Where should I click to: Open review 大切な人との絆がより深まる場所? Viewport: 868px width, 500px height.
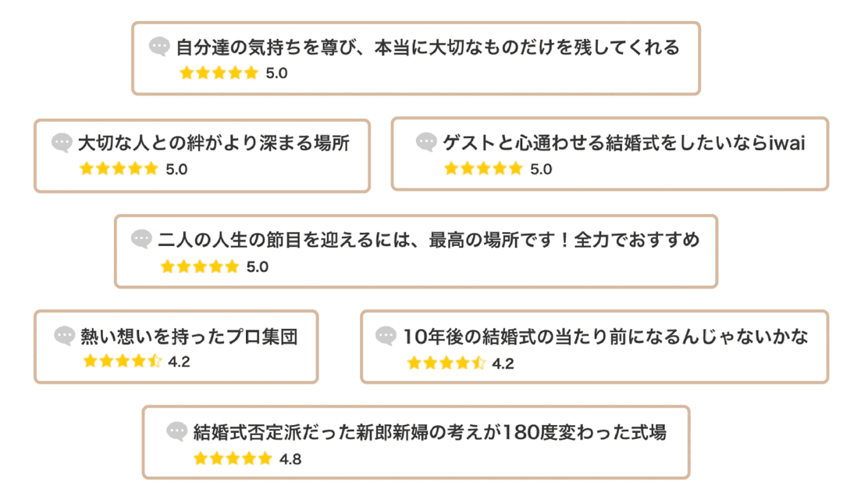point(202,155)
